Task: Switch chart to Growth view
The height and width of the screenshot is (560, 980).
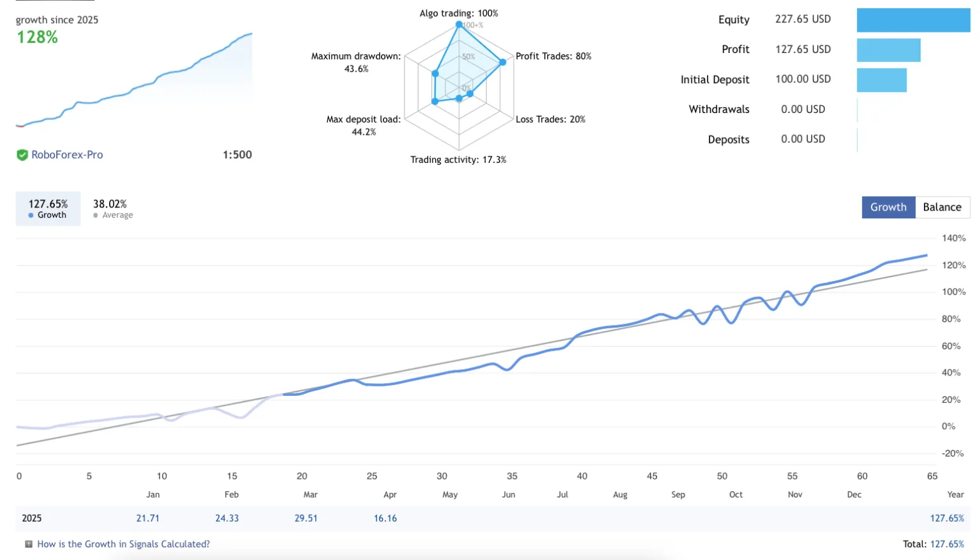Action: (888, 207)
